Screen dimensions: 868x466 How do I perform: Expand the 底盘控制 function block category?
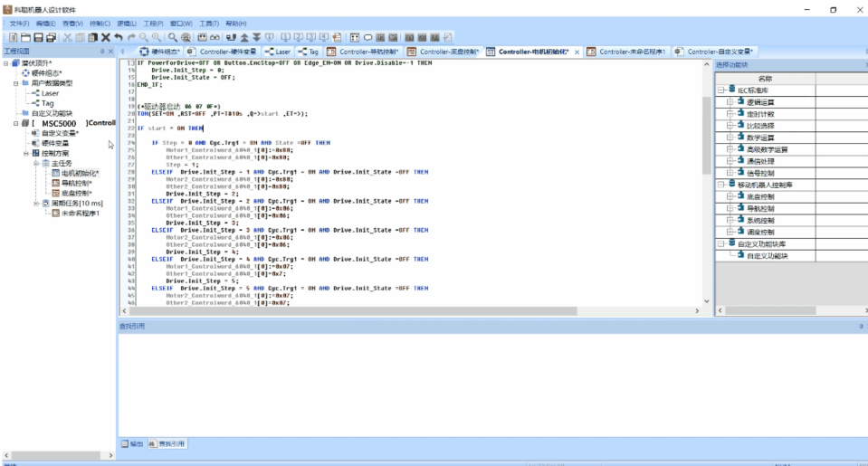click(x=730, y=196)
